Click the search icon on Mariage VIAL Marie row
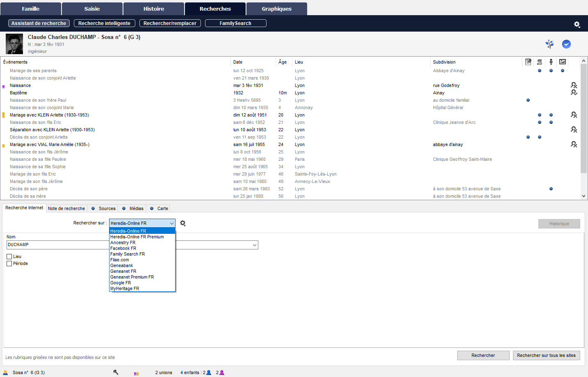The height and width of the screenshot is (377, 588). [574, 144]
